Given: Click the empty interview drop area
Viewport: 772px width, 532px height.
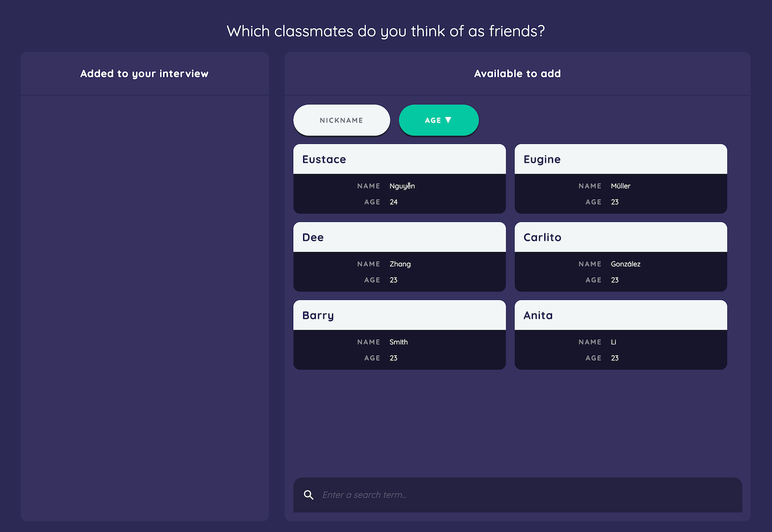Looking at the screenshot, I should point(145,308).
